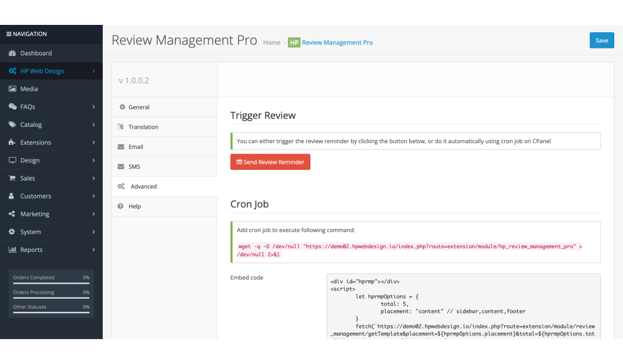623x364 pixels.
Task: Click the Dashboard gauge icon in sidebar
Action: click(x=12, y=54)
